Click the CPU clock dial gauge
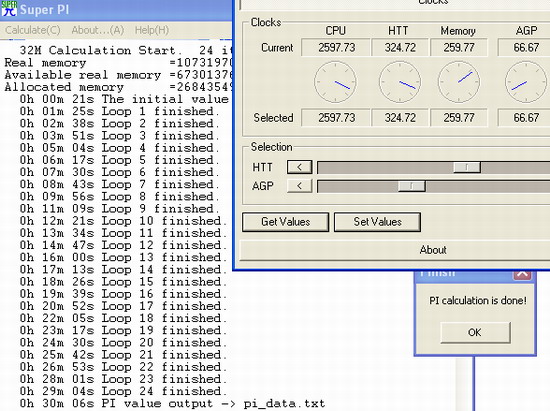 (x=335, y=82)
